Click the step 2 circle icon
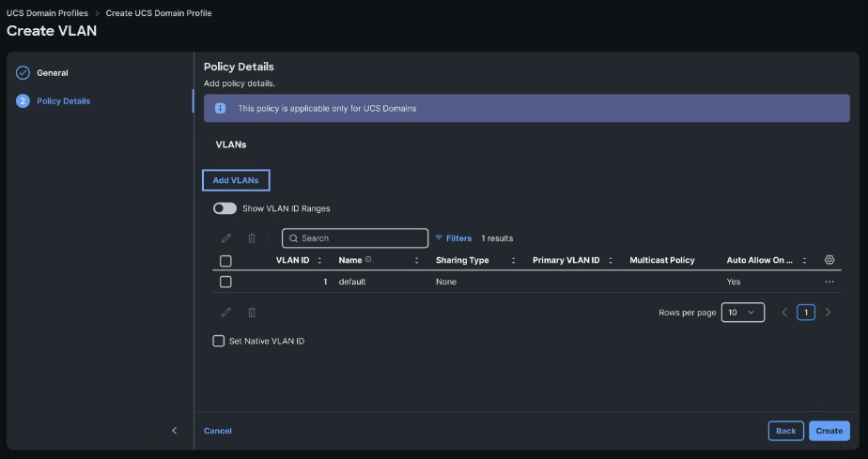Image resolution: width=868 pixels, height=459 pixels. (x=23, y=101)
